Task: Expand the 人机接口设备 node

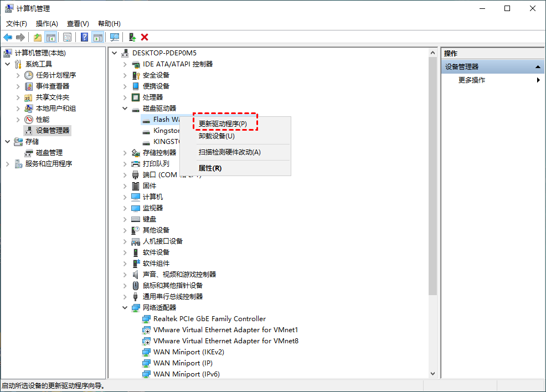Action: 125,241
